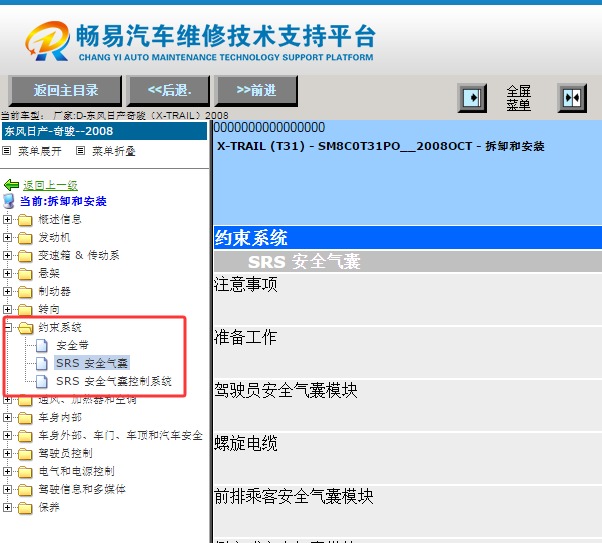
Task: Open the 全屏菜单 link
Action: click(x=518, y=98)
